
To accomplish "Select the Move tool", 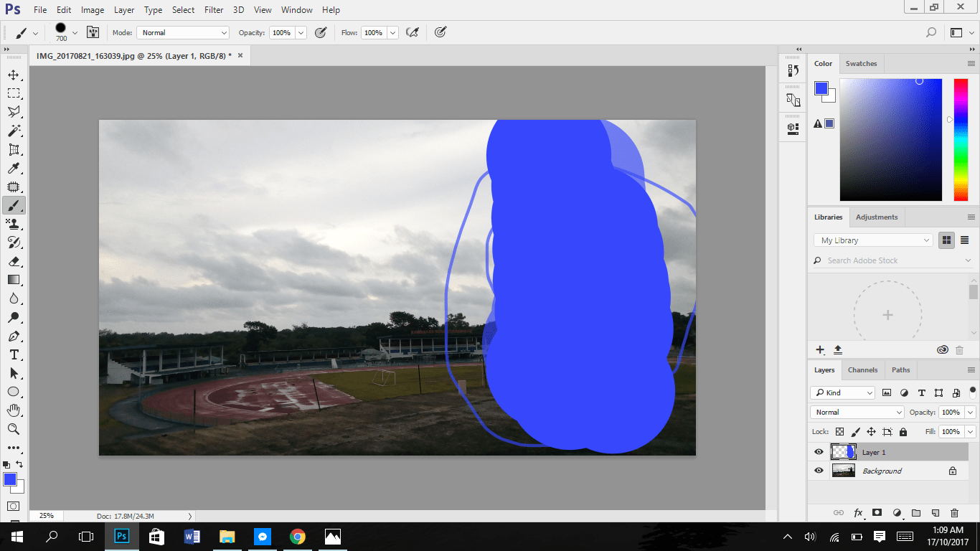I will [14, 75].
